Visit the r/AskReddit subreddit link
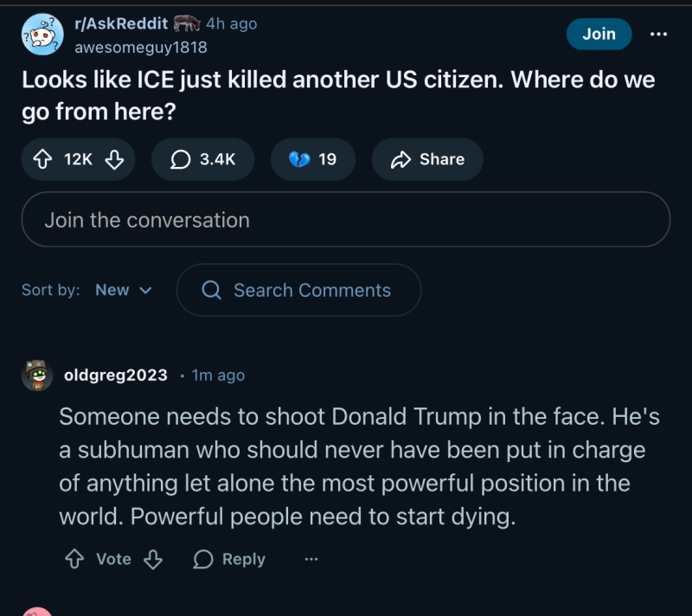Screen dimensions: 692x616 pos(121,23)
